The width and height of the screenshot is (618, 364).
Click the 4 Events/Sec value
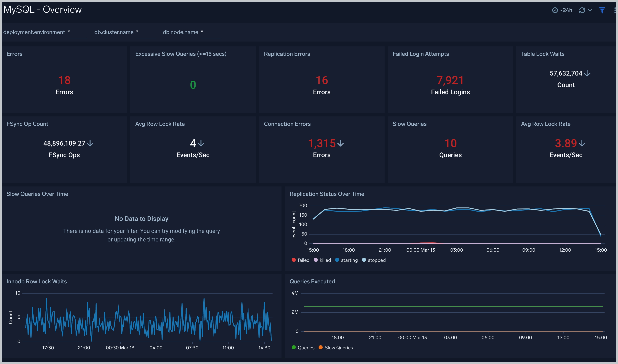coord(193,143)
